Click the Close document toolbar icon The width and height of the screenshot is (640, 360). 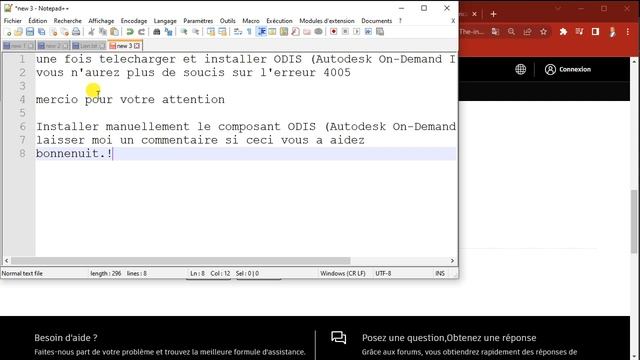tap(53, 32)
